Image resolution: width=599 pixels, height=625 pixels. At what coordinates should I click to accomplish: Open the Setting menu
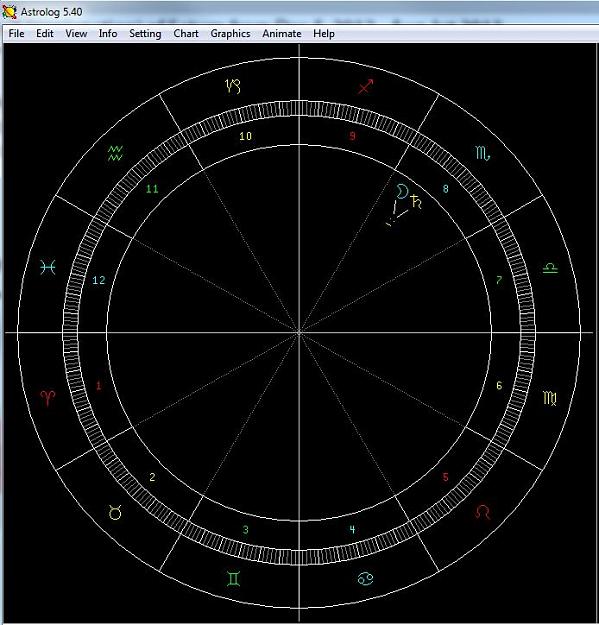coord(145,33)
